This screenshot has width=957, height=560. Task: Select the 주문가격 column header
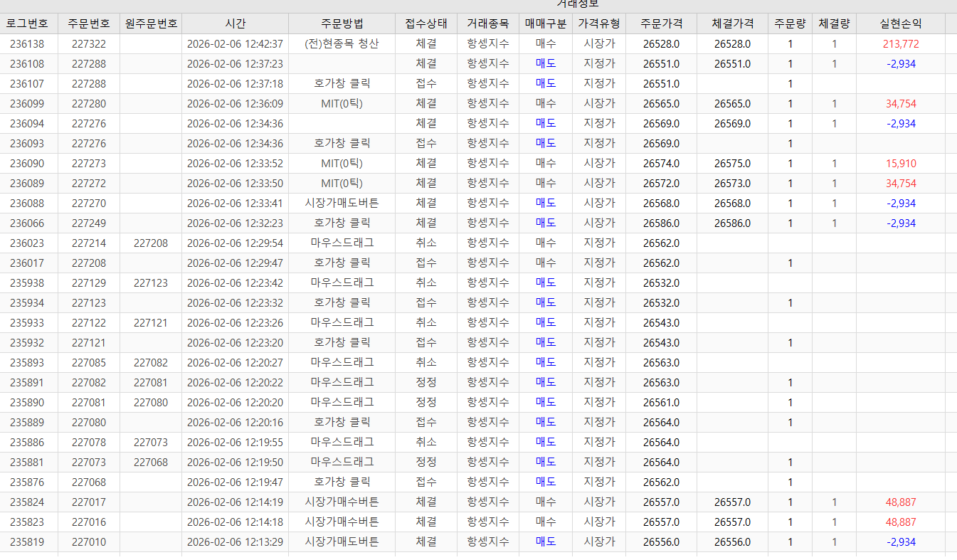[661, 23]
